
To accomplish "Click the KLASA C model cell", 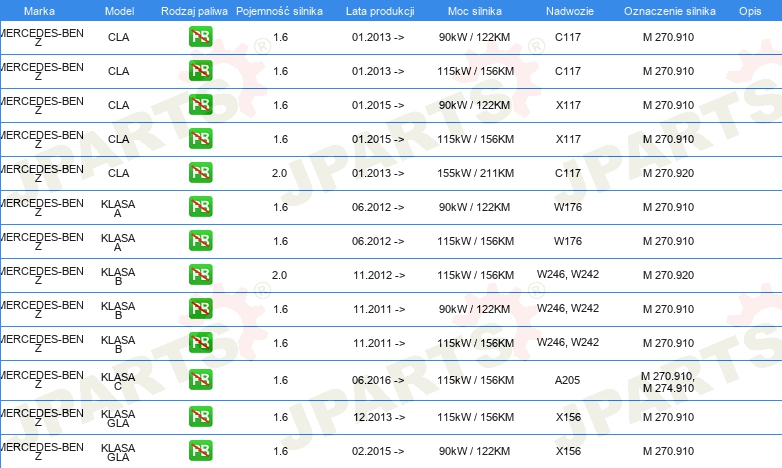I will click(118, 382).
